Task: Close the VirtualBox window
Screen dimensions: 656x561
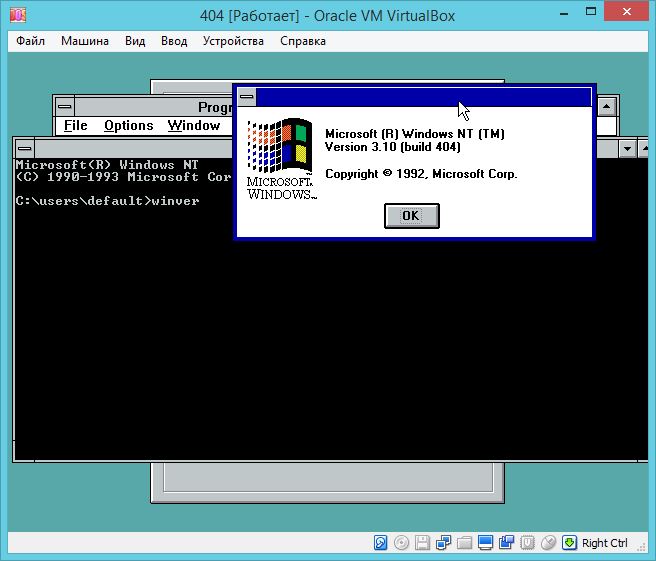Action: pyautogui.click(x=626, y=11)
